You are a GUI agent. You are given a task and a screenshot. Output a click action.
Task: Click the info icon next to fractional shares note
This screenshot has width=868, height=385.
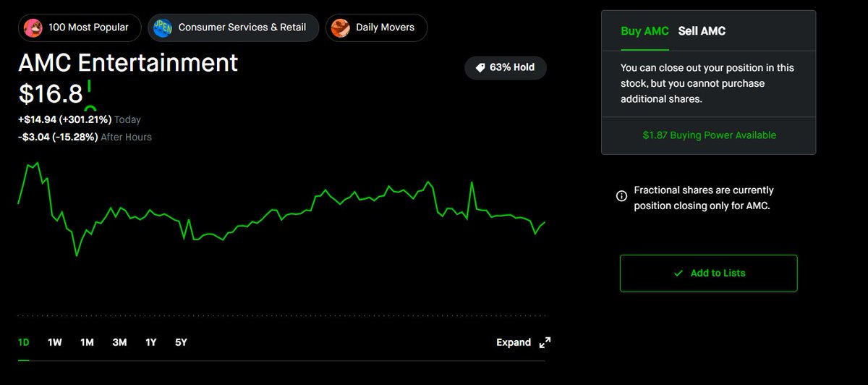click(621, 196)
